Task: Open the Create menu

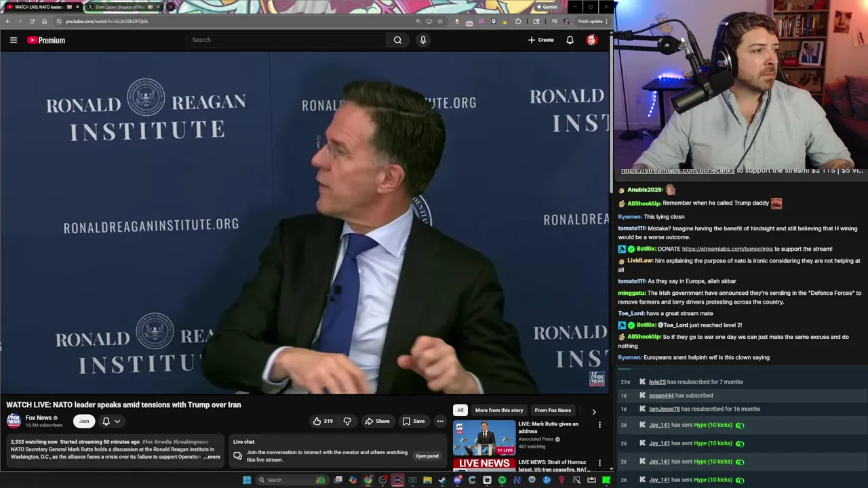Action: (541, 40)
